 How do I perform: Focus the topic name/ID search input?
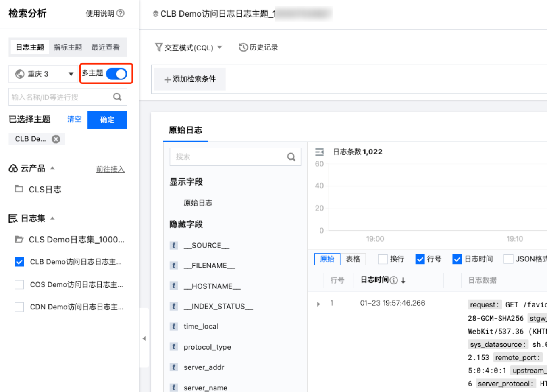coord(68,97)
